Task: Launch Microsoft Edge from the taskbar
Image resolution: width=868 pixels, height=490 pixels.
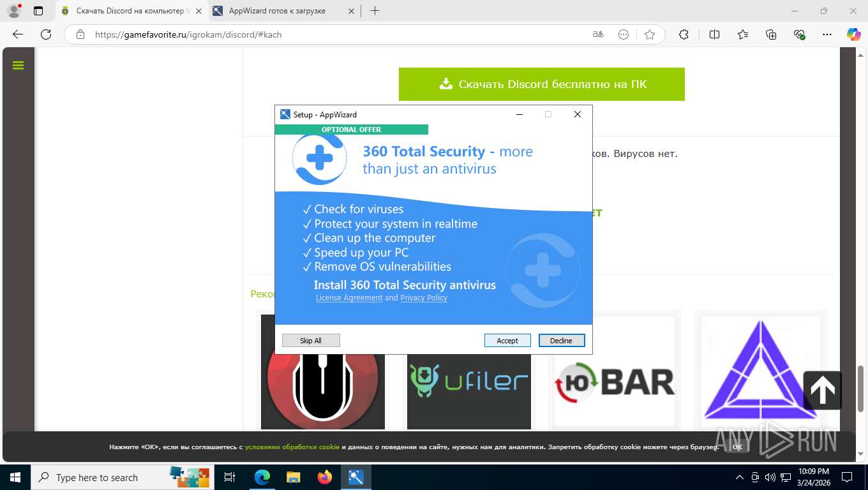Action: (x=262, y=477)
